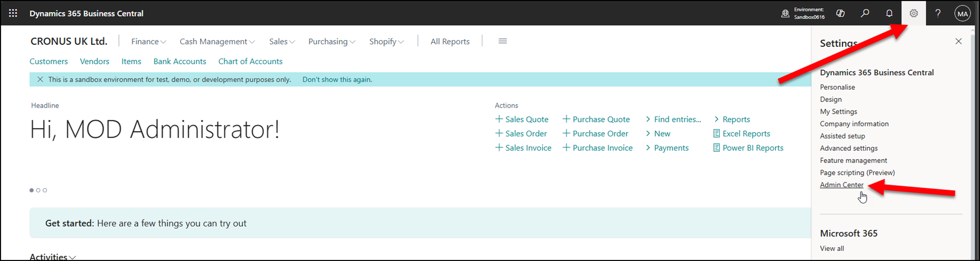Open the Admin Center link
The image size is (980, 261).
click(x=841, y=185)
